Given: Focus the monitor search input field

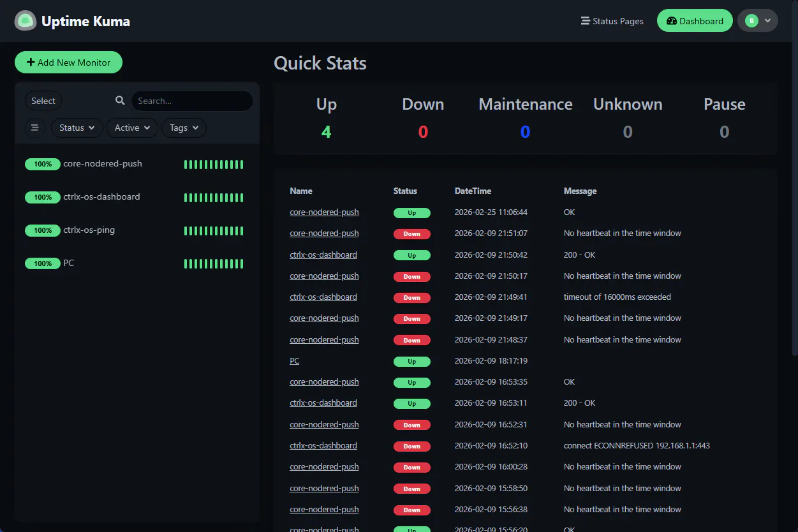Looking at the screenshot, I should 191,101.
